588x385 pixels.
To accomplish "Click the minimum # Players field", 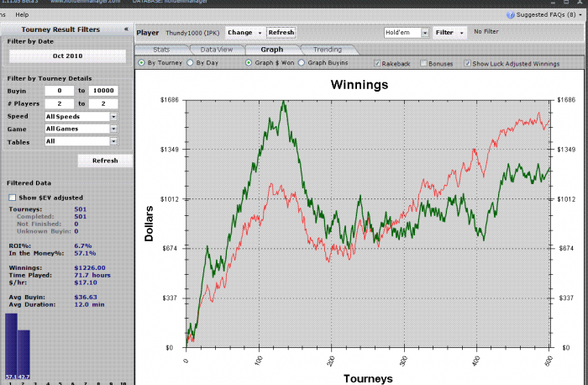I will 60,103.
